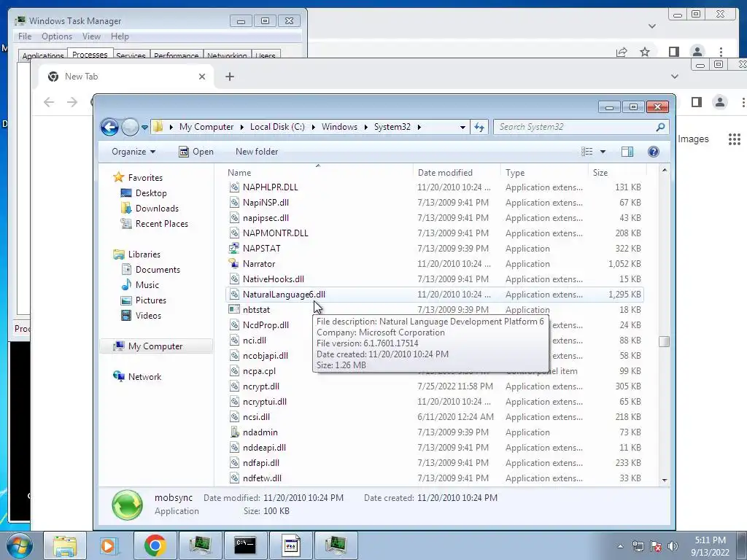Select the ncpa.cpl control panel icon

(234, 371)
